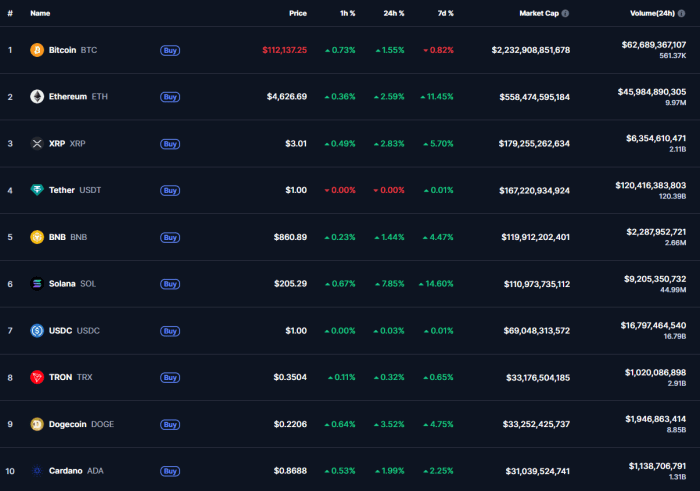Click the Cardano logo icon
The width and height of the screenshot is (700, 491).
coord(37,471)
